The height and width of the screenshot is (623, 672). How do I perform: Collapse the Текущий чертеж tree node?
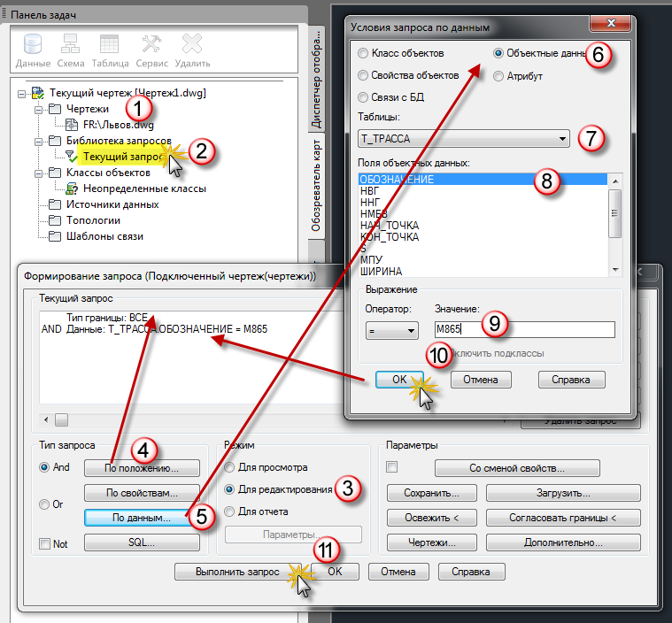point(21,93)
